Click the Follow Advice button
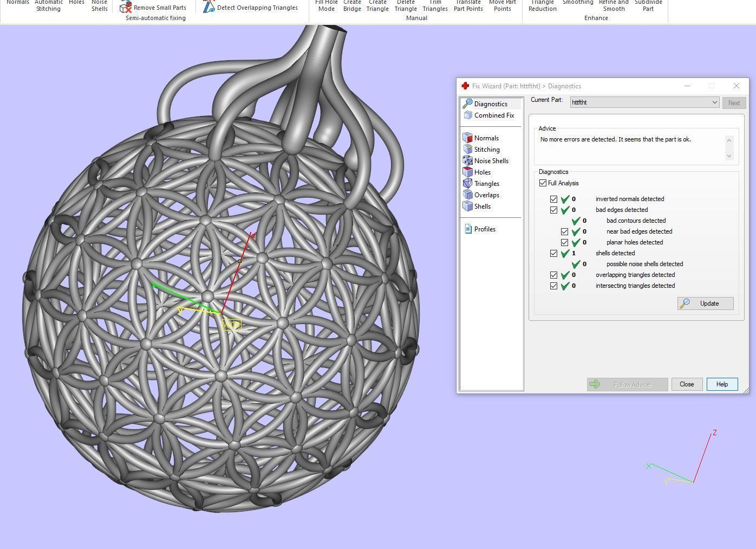Image resolution: width=756 pixels, height=549 pixels. tap(627, 384)
